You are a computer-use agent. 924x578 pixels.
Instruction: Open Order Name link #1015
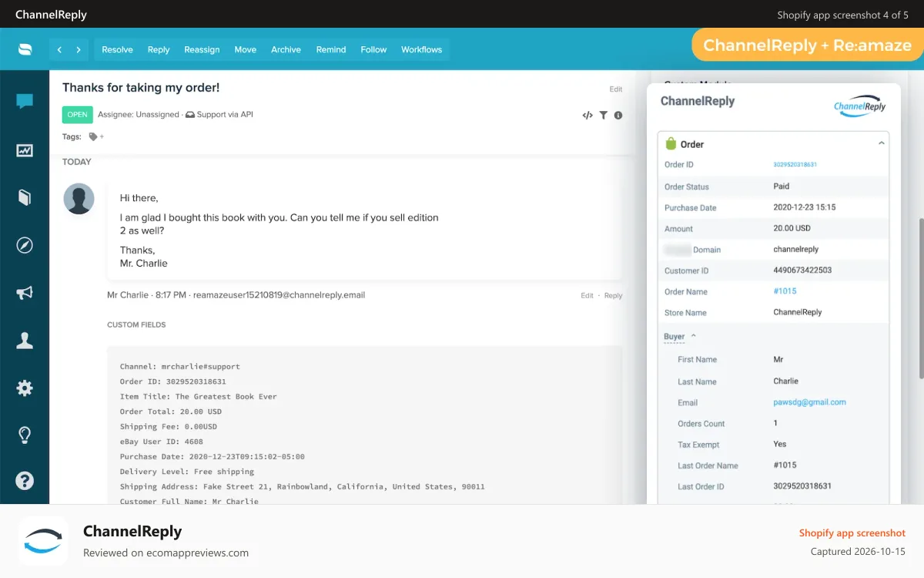click(785, 291)
